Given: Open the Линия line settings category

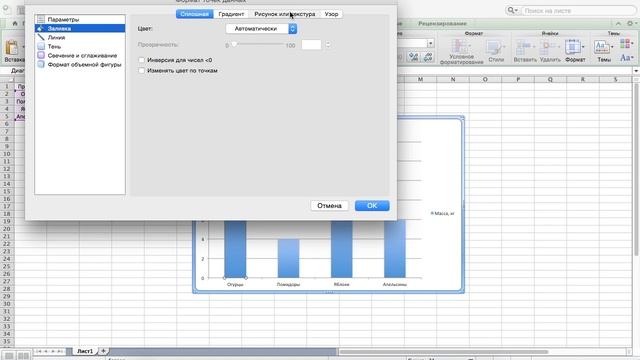Looking at the screenshot, I should click(x=80, y=37).
